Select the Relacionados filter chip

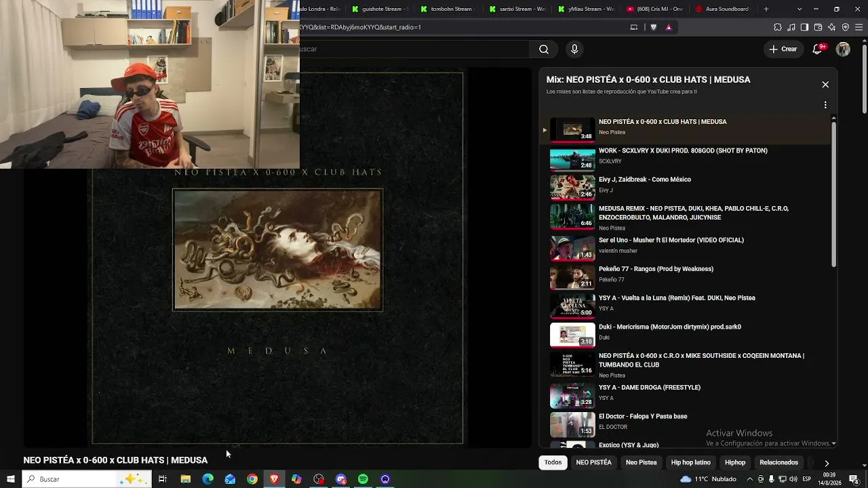pyautogui.click(x=778, y=462)
